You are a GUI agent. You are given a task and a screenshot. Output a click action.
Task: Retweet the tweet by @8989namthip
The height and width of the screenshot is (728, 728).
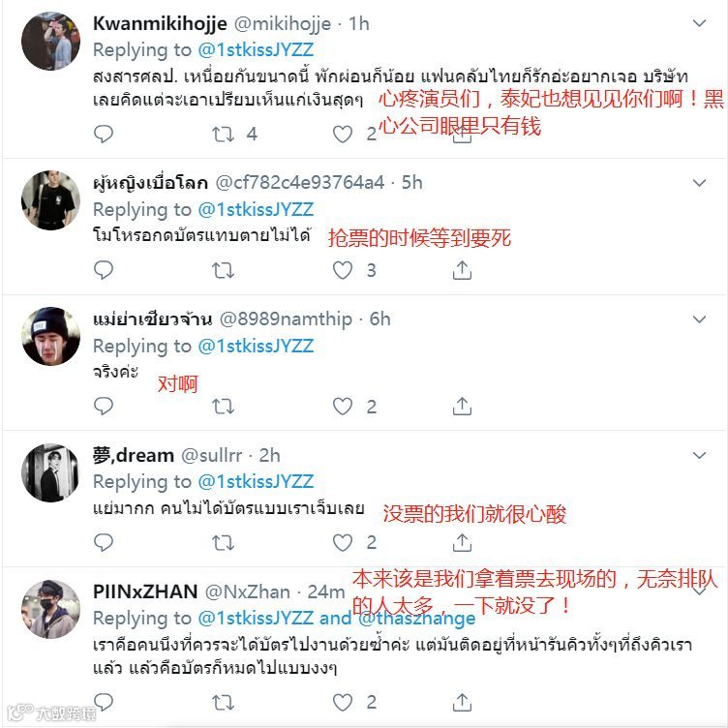(x=223, y=407)
